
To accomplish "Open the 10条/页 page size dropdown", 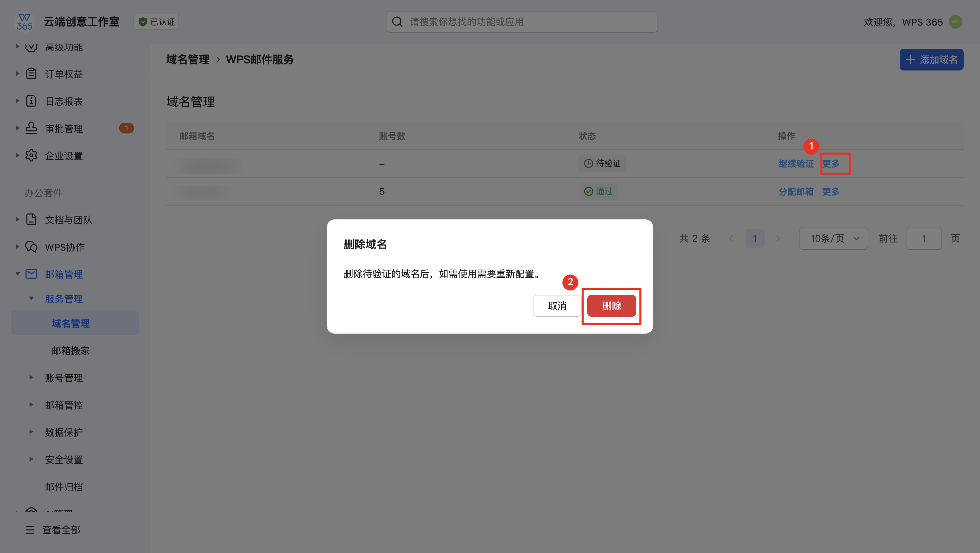I will click(833, 238).
